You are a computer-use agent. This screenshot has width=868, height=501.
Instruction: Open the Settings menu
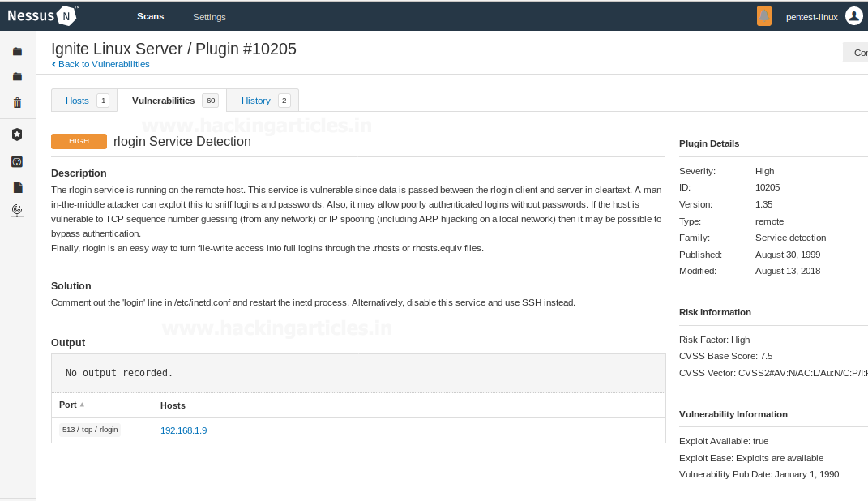coord(209,17)
